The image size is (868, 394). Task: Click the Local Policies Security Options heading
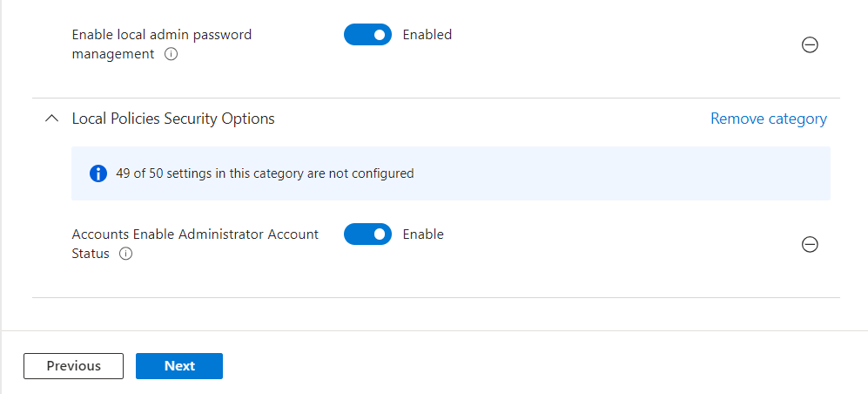(x=173, y=119)
